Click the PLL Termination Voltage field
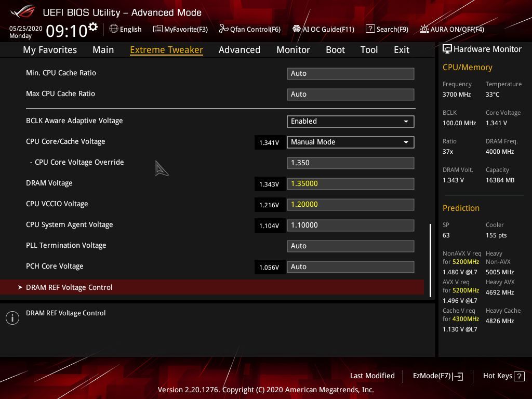The height and width of the screenshot is (399, 532). (x=351, y=246)
